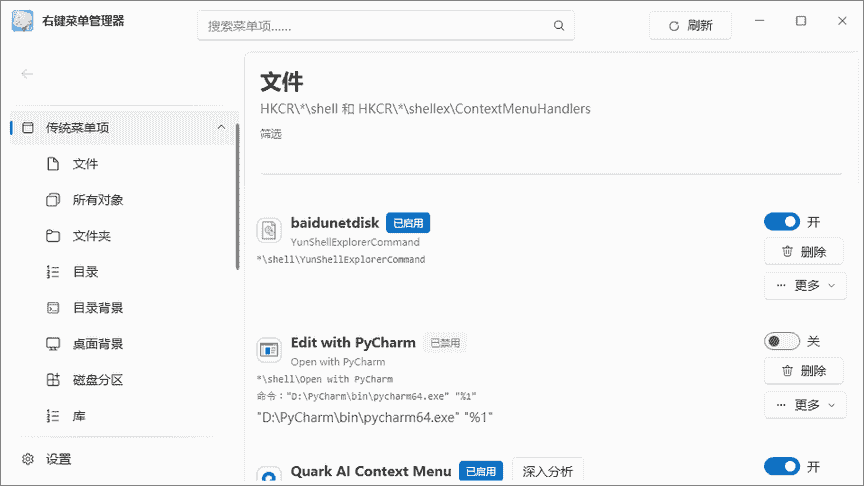The image size is (864, 486).
Task: Disable the Quark AI Context Menu toggle
Action: tap(782, 466)
